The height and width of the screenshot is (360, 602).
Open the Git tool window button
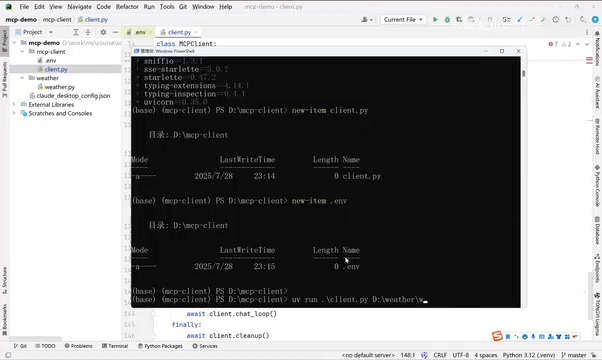click(20, 346)
